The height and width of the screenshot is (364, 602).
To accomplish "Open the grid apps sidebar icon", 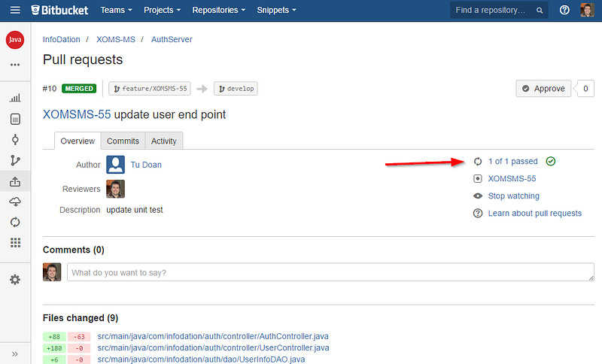I will (15, 243).
